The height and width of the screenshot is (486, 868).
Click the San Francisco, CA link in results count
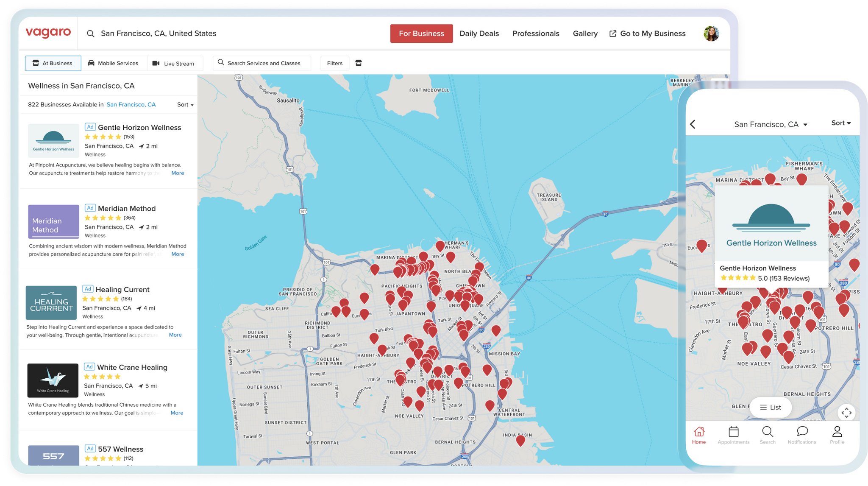[x=131, y=105]
